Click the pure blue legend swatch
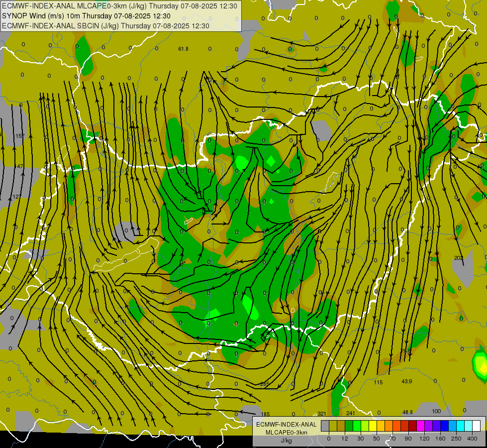 pos(445,426)
